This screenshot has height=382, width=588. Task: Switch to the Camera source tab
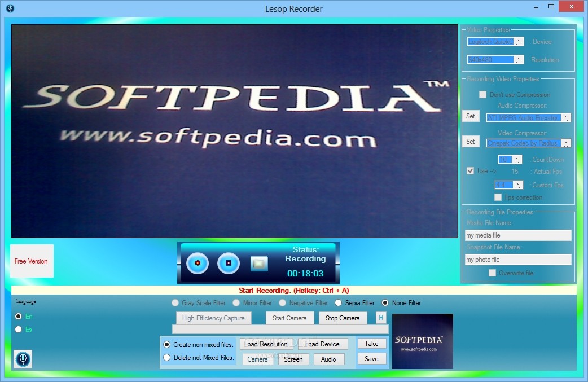[258, 359]
